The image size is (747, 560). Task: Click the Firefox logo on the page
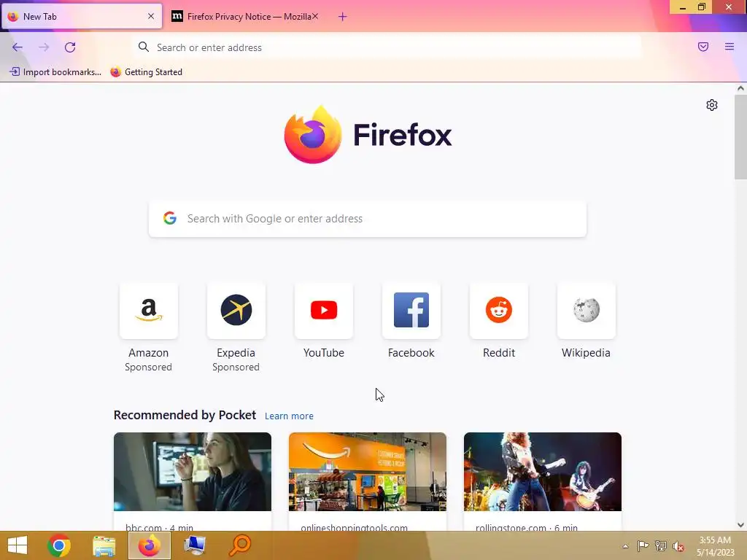pyautogui.click(x=313, y=135)
